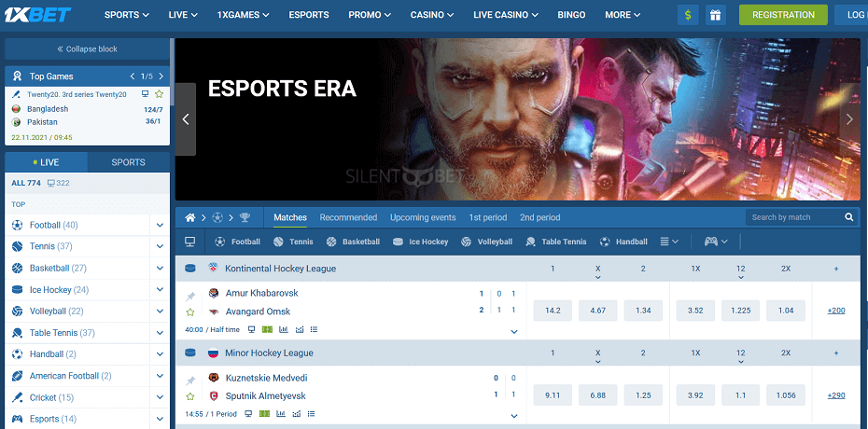This screenshot has width=868, height=429.
Task: Click Top Games monitor stream icon
Action: (146, 94)
